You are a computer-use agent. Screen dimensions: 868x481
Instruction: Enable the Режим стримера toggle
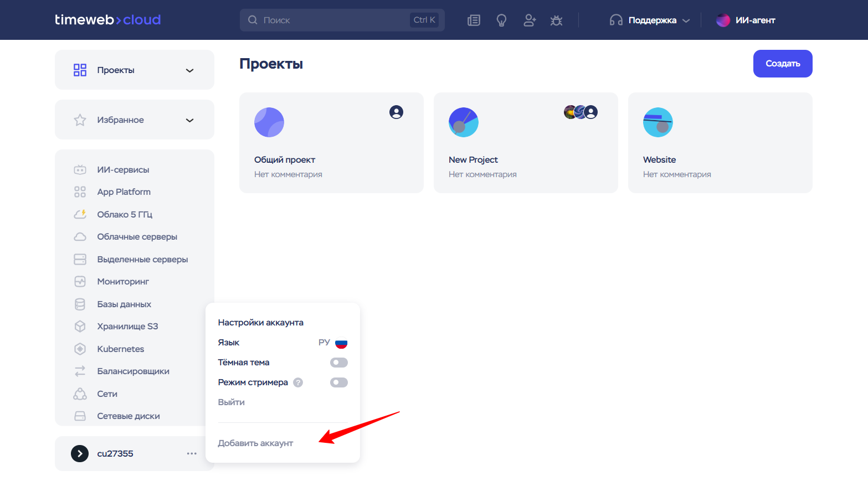tap(339, 382)
